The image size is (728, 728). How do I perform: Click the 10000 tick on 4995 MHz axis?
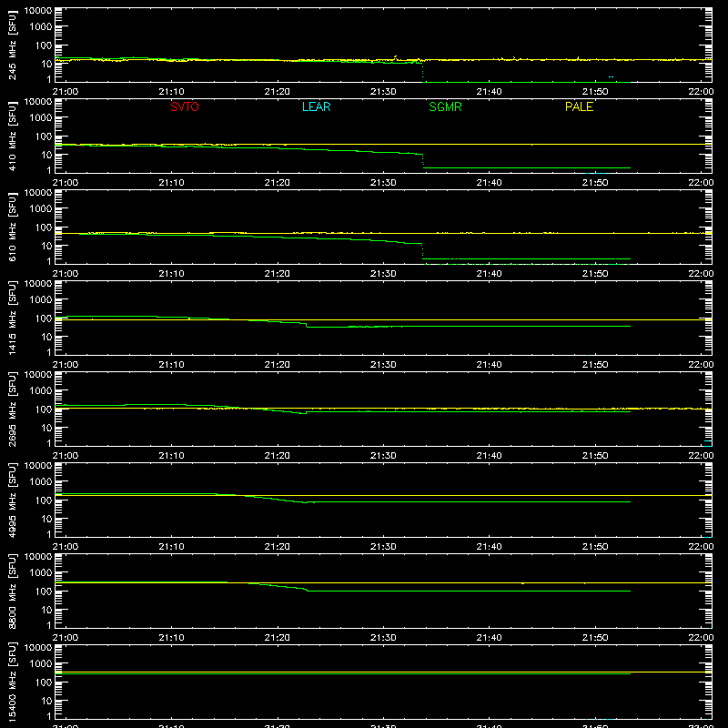click(38, 466)
